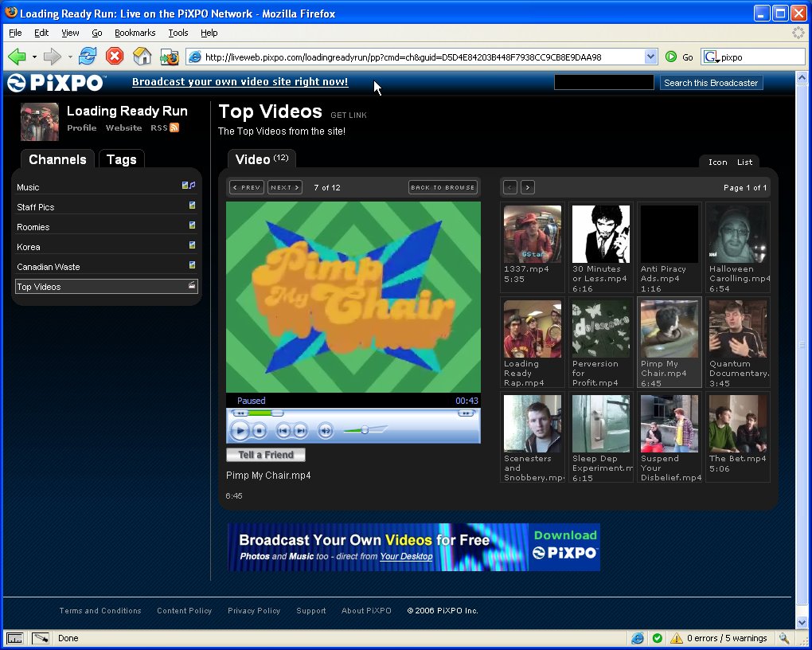Switch to Icon view
This screenshot has width=812, height=650.
click(718, 162)
